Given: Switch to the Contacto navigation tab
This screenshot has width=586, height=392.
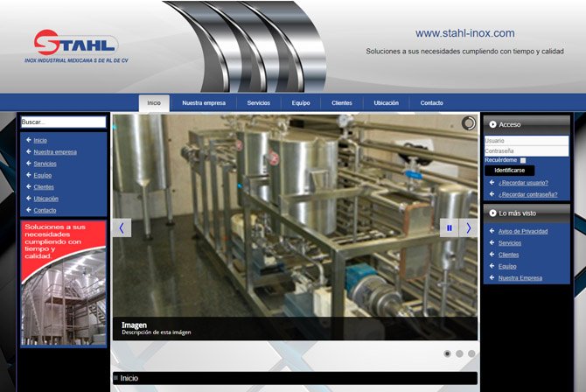Looking at the screenshot, I should pos(431,103).
